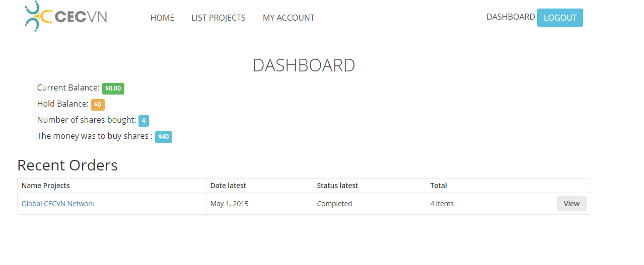This screenshot has width=644, height=265.
Task: Click the Name Projects column header
Action: (x=46, y=186)
